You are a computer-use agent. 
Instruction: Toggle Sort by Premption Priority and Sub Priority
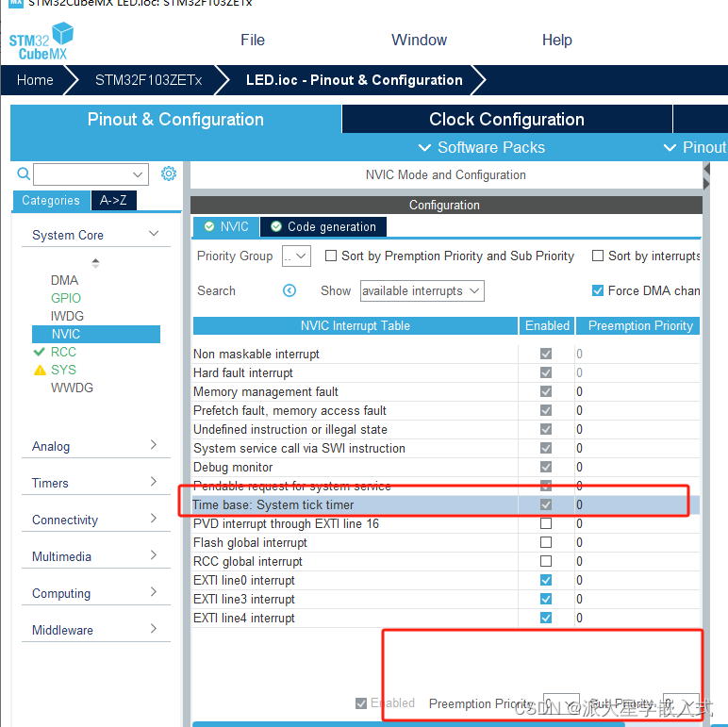pyautogui.click(x=331, y=256)
